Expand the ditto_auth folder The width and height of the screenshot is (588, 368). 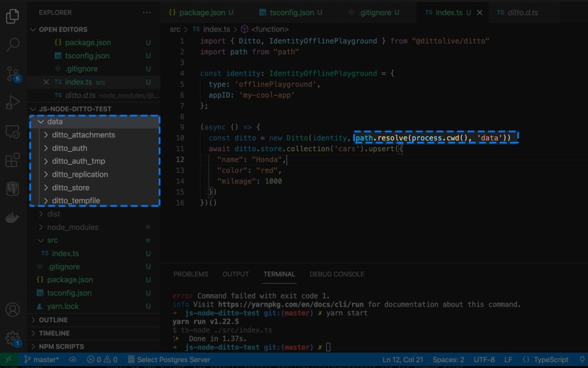click(94, 148)
